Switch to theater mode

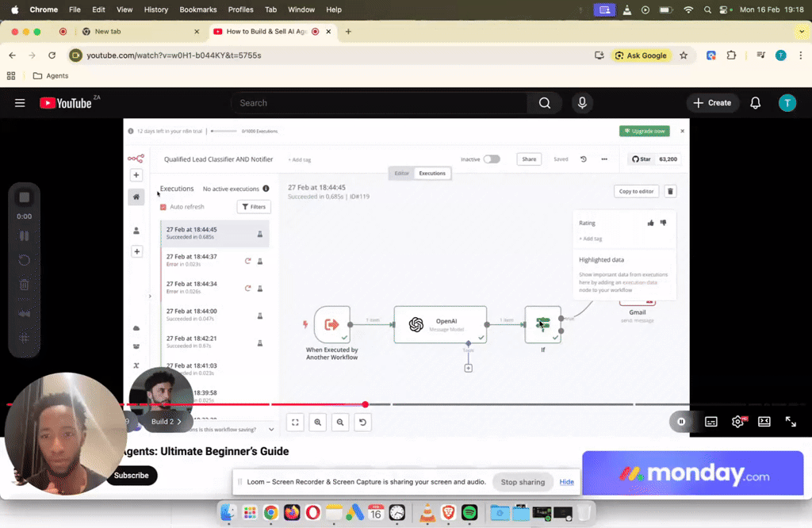764,422
